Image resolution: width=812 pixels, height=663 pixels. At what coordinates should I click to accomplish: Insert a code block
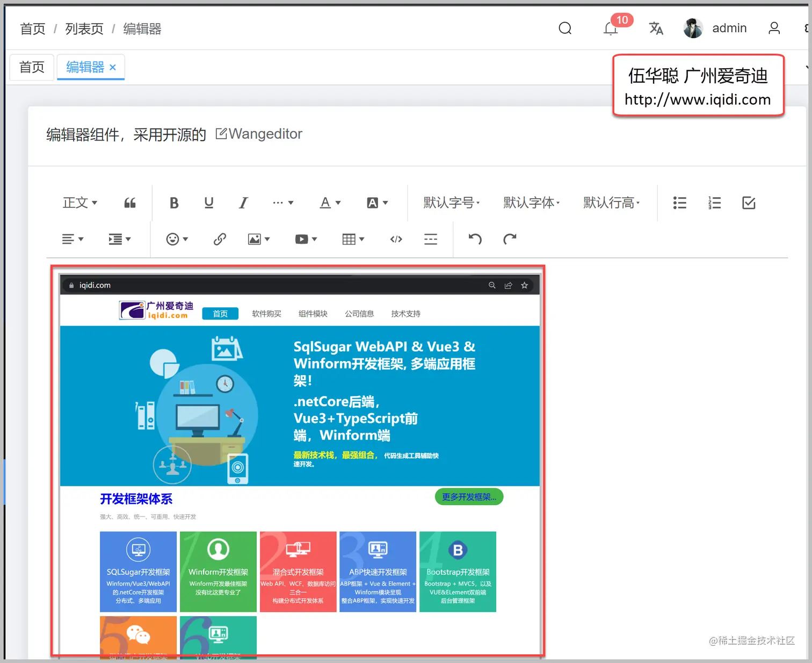(396, 239)
